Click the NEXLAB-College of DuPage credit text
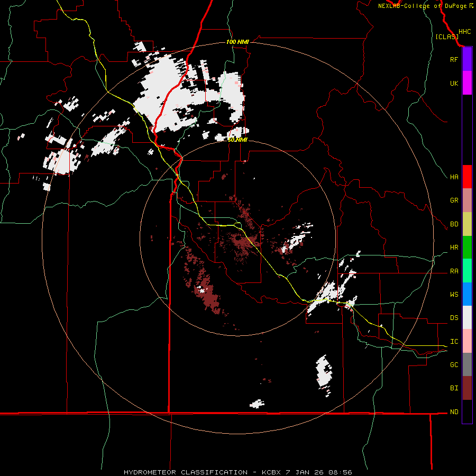 423,6
